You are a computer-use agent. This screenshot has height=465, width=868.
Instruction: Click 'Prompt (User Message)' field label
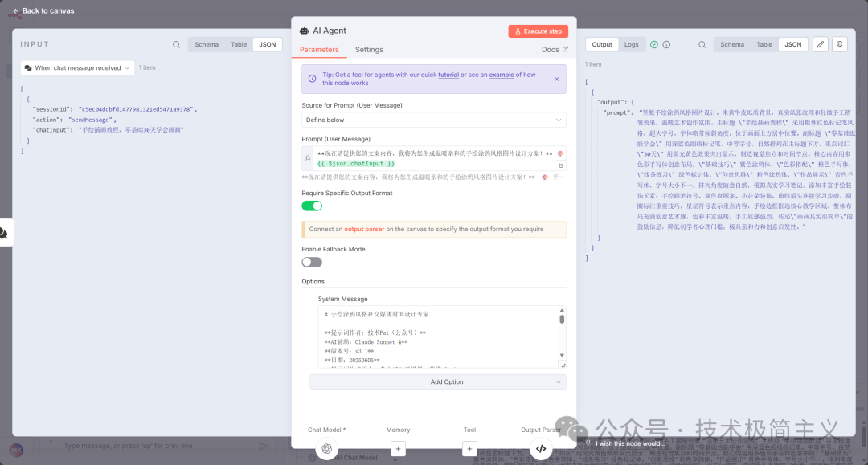click(335, 139)
